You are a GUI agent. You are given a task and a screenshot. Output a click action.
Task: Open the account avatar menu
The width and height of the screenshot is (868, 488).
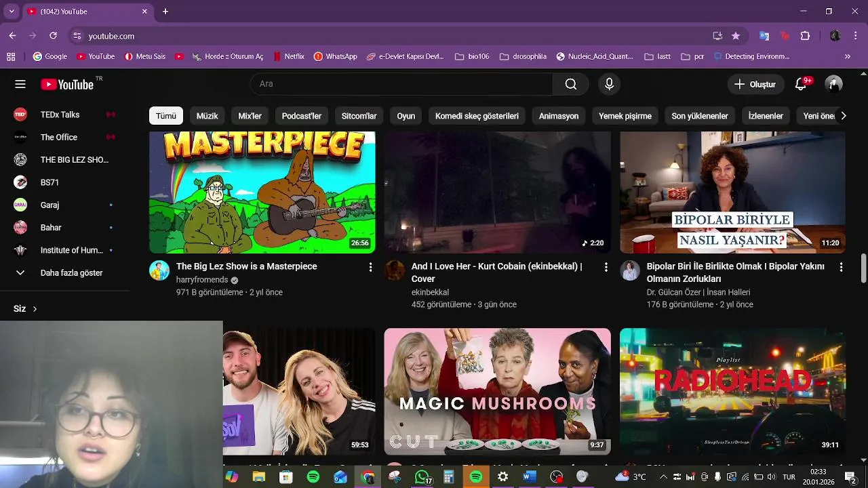tap(833, 84)
